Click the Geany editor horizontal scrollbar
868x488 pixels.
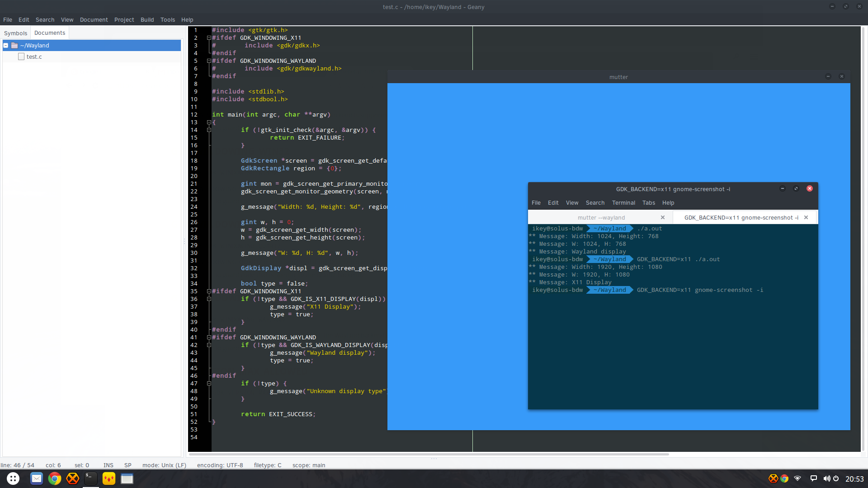point(429,454)
